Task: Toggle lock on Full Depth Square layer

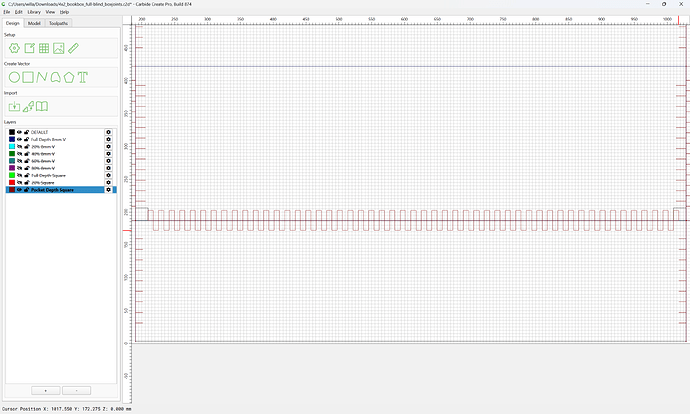Action: pos(26,175)
